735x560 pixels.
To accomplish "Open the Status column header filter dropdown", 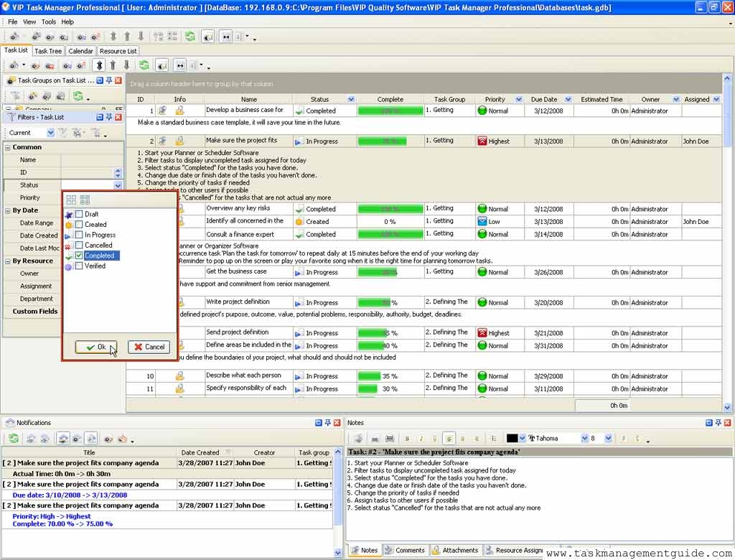I will tap(351, 99).
